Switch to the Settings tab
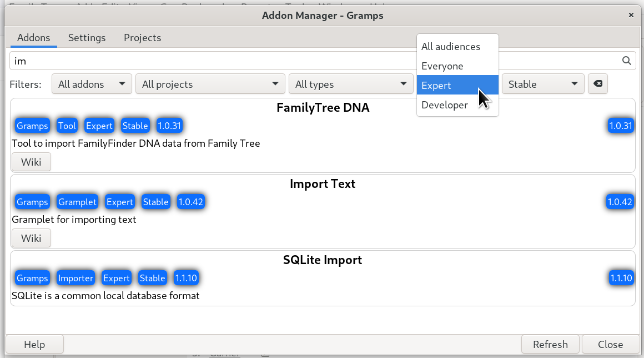The image size is (644, 358). tap(87, 38)
